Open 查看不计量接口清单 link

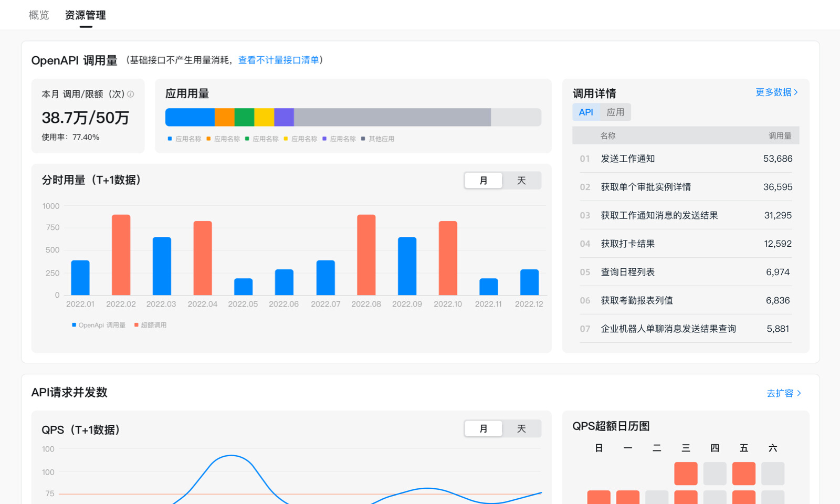click(x=278, y=60)
